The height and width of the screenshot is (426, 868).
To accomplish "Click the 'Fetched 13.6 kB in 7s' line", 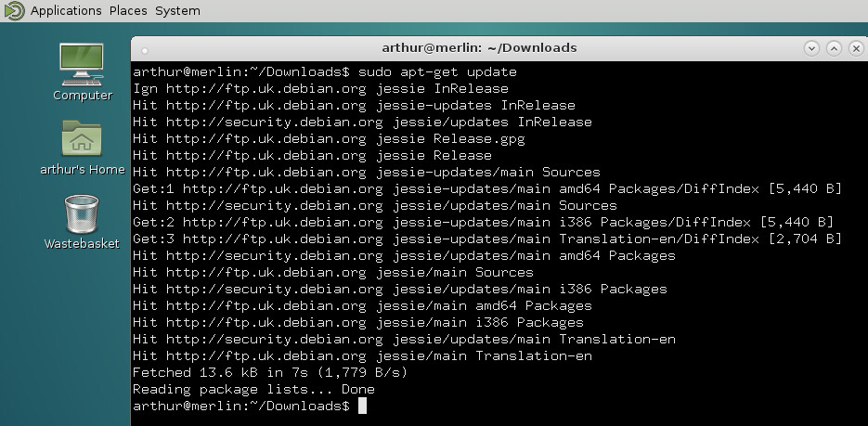I will 270,372.
